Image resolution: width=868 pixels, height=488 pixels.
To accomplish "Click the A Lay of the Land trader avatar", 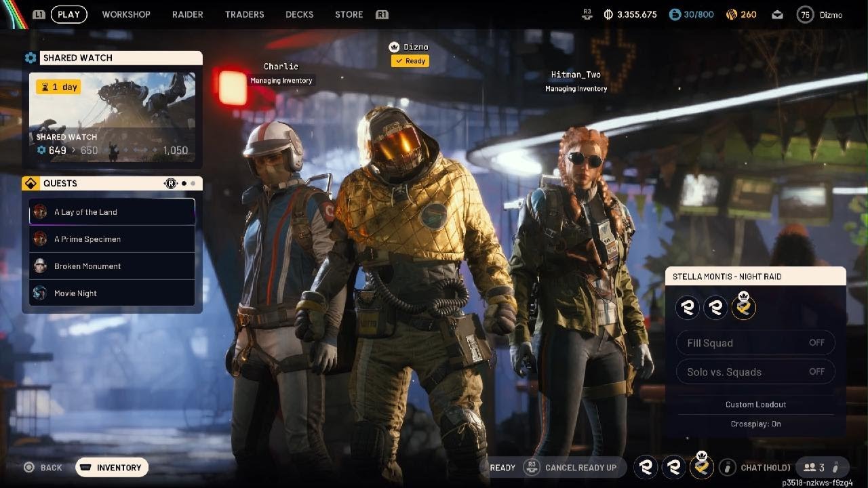I will [x=40, y=211].
